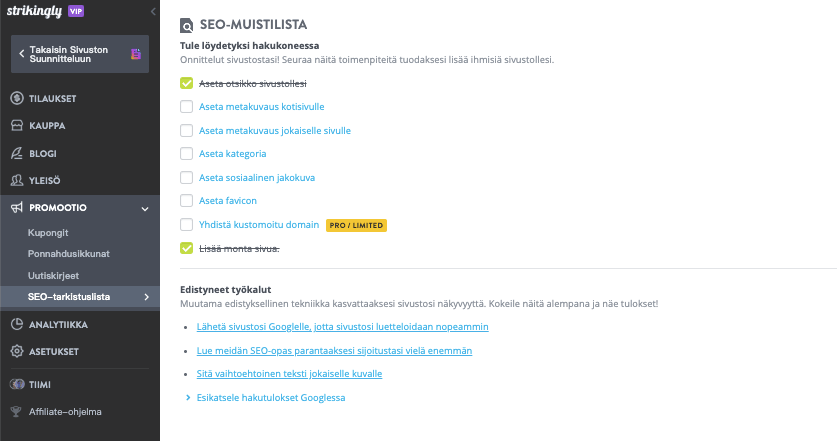Open the Lue meidän SEO-opas link
Image resolution: width=837 pixels, height=441 pixels.
334,351
